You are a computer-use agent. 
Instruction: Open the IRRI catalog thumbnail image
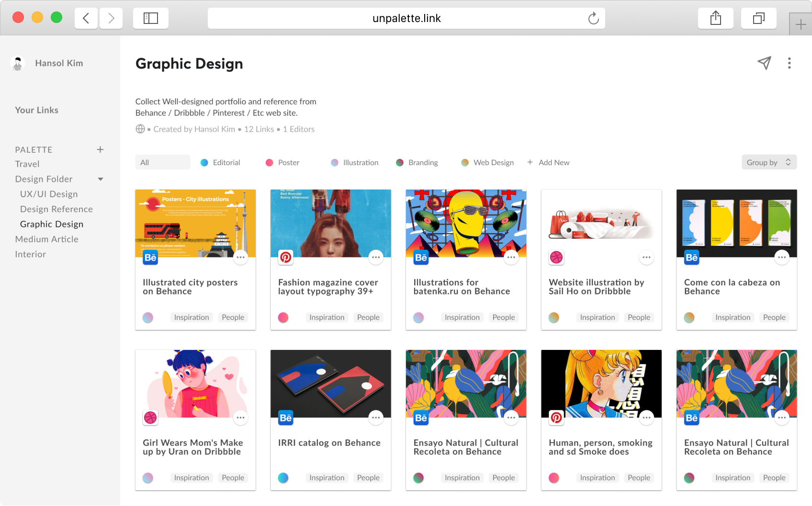(x=331, y=384)
